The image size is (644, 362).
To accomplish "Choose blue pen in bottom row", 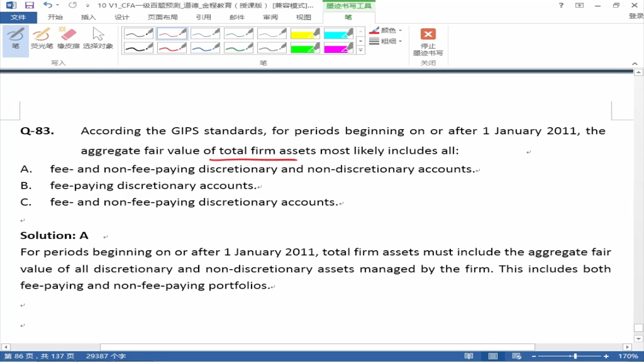I will click(205, 48).
